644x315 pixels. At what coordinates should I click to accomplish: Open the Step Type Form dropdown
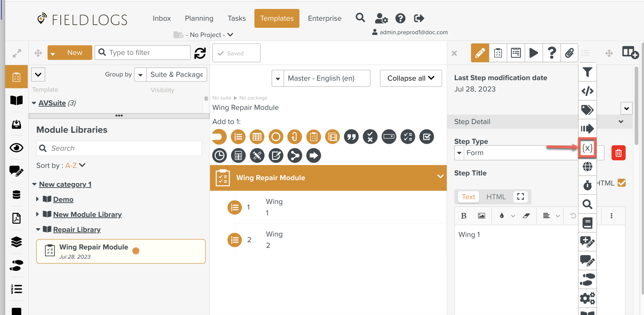pos(459,153)
